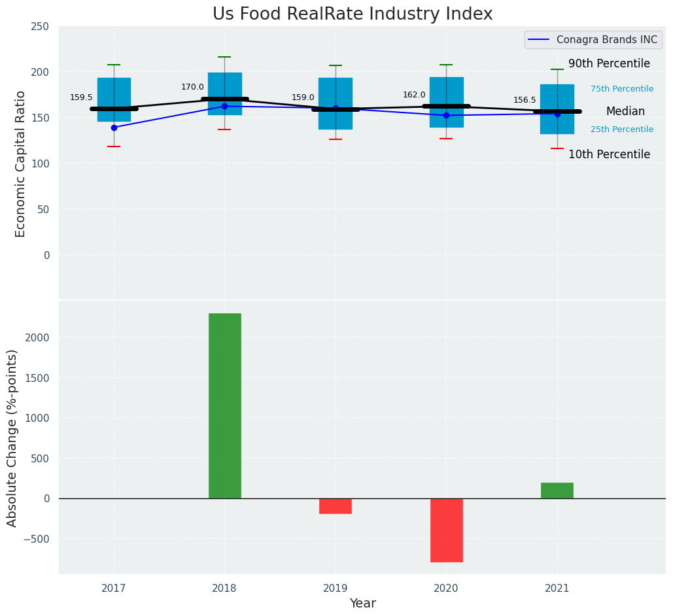The width and height of the screenshot is (673, 616).
Task: Click the 2020 blue Conagra data point
Action: click(446, 115)
